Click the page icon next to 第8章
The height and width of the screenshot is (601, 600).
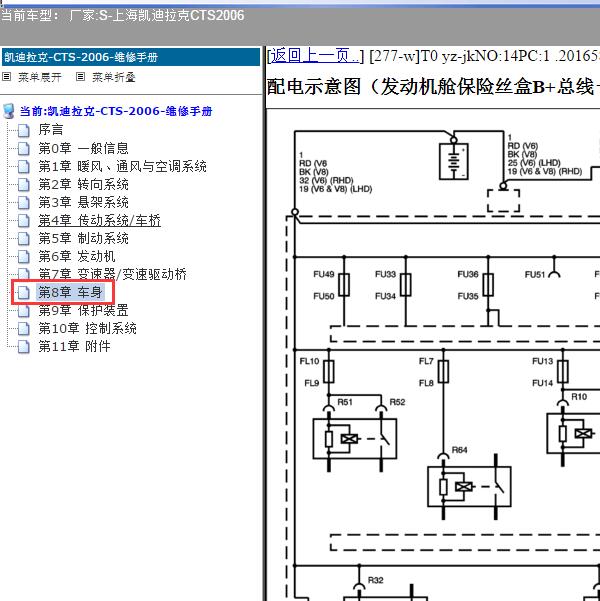click(x=24, y=292)
